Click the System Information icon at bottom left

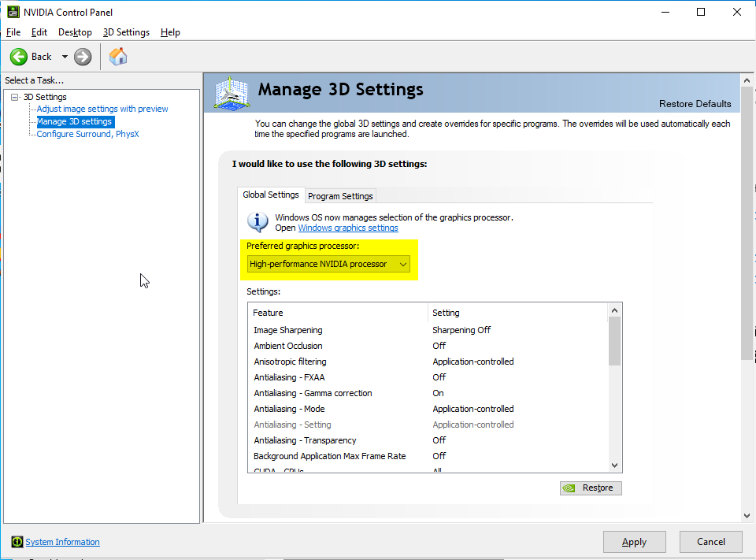(x=17, y=542)
